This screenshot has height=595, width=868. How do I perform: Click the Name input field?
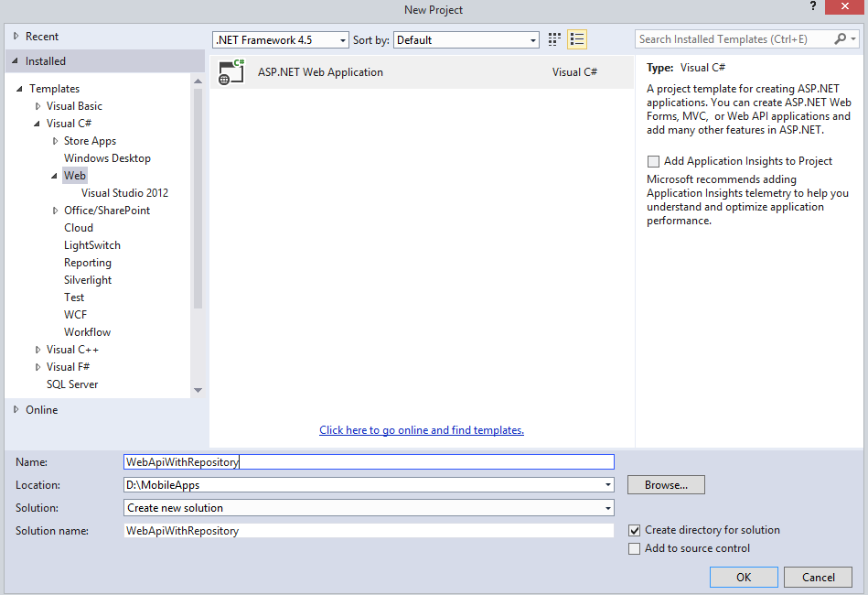[369, 462]
